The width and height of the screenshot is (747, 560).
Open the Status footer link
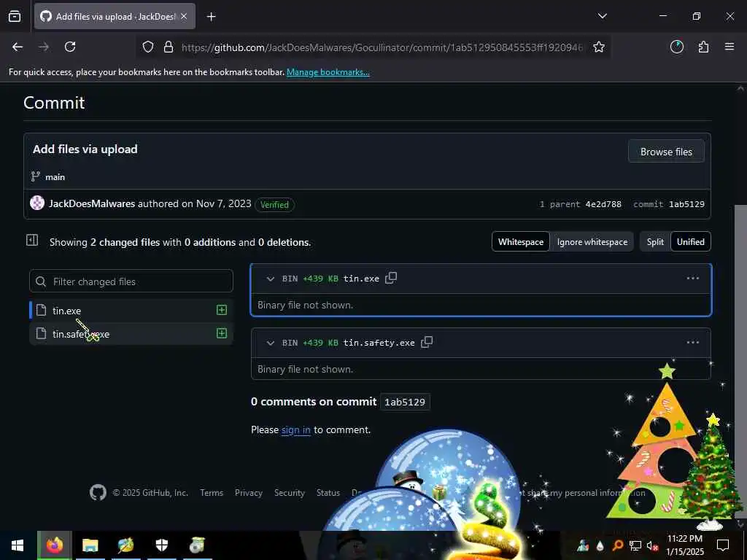(x=328, y=493)
